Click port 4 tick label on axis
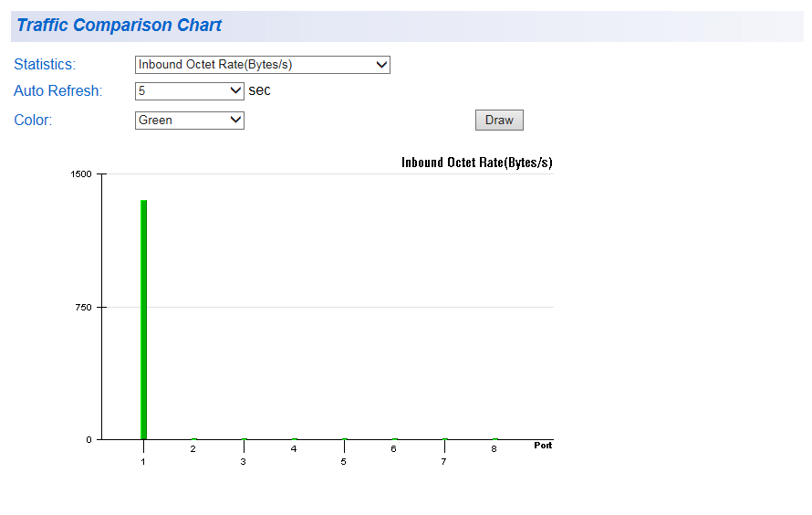Viewport: 812px width, 515px height. pos(294,448)
